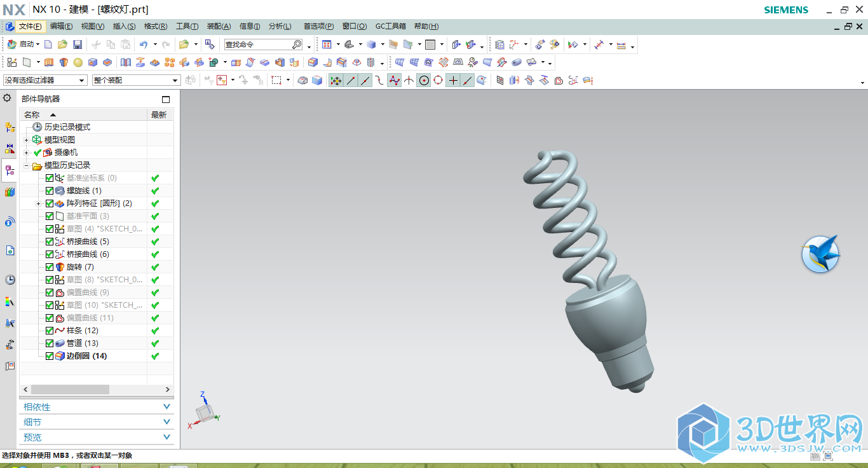Click the Bridge Curve icon in bottom toolbar
Image resolution: width=868 pixels, height=468 pixels.
tap(573, 80)
